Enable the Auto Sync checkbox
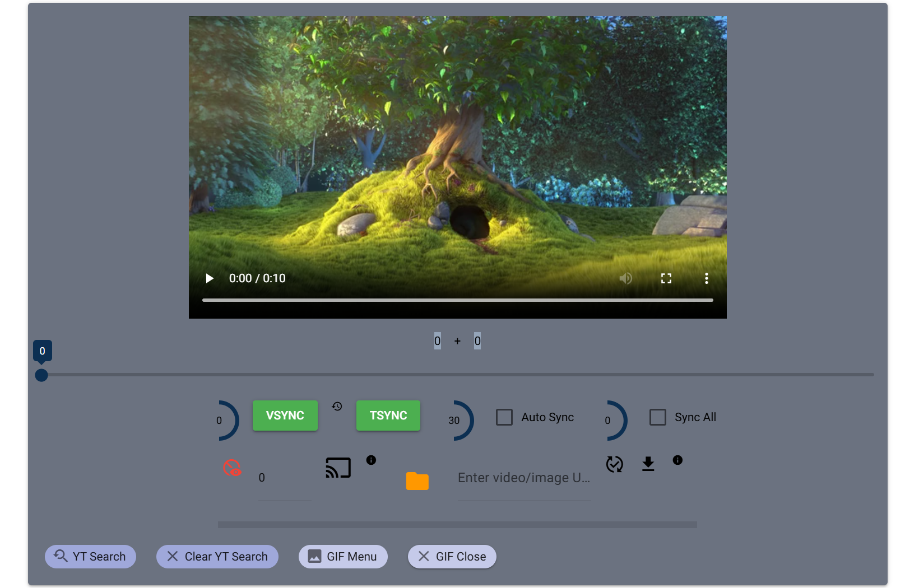 (504, 417)
